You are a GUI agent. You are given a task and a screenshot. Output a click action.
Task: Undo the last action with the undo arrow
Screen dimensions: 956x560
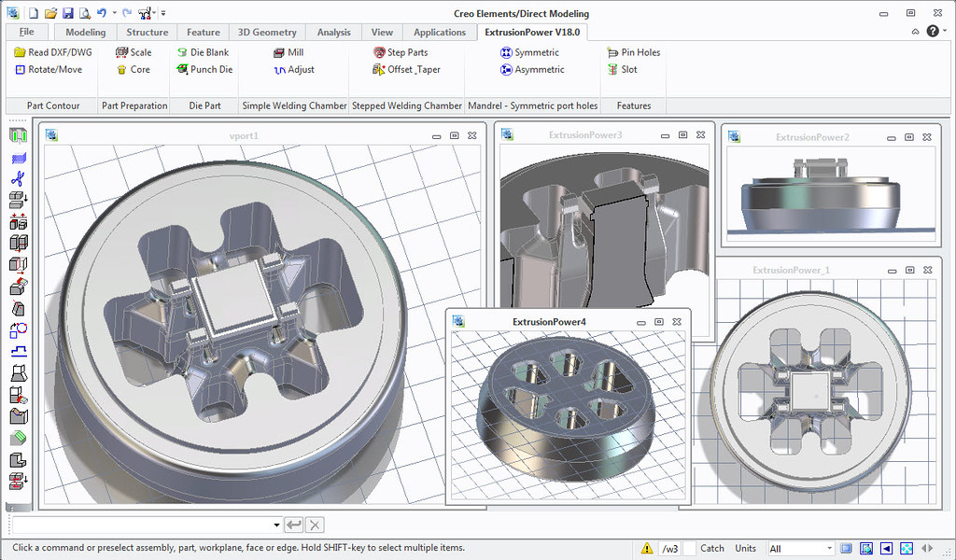[x=101, y=13]
